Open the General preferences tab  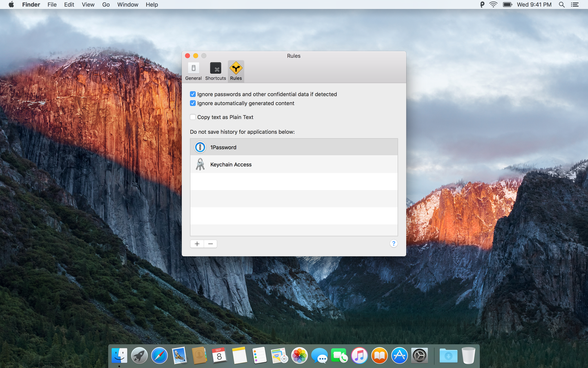(193, 72)
